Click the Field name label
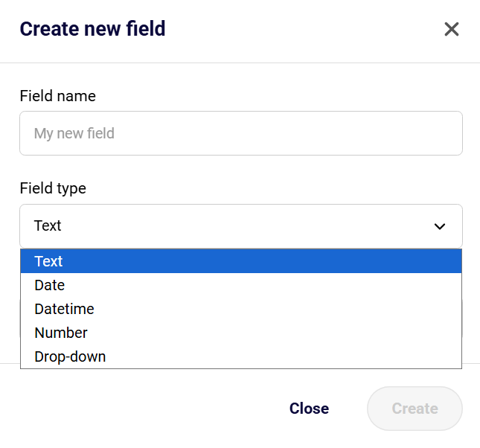480x448 pixels. pos(57,95)
